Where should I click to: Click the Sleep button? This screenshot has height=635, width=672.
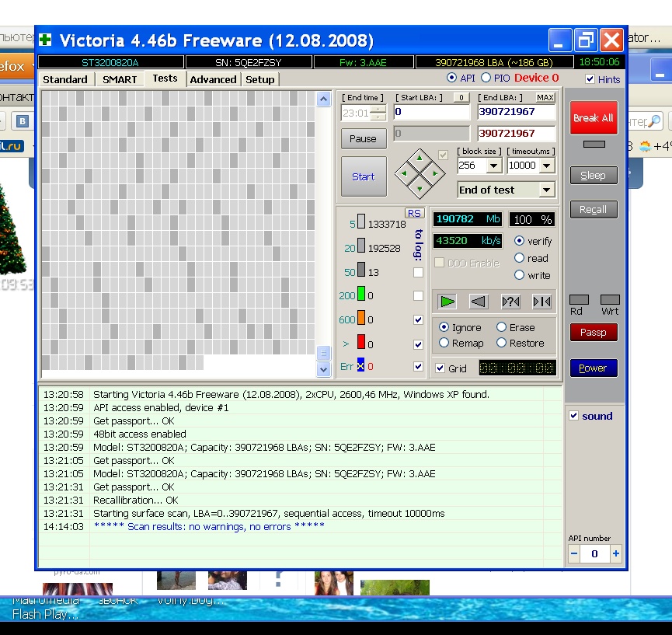coord(594,176)
